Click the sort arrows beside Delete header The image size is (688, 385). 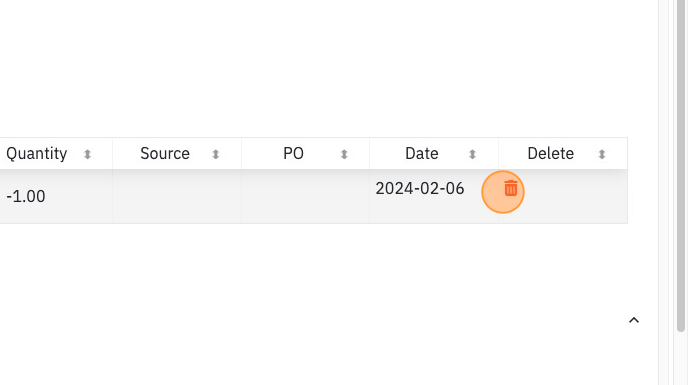pos(602,154)
